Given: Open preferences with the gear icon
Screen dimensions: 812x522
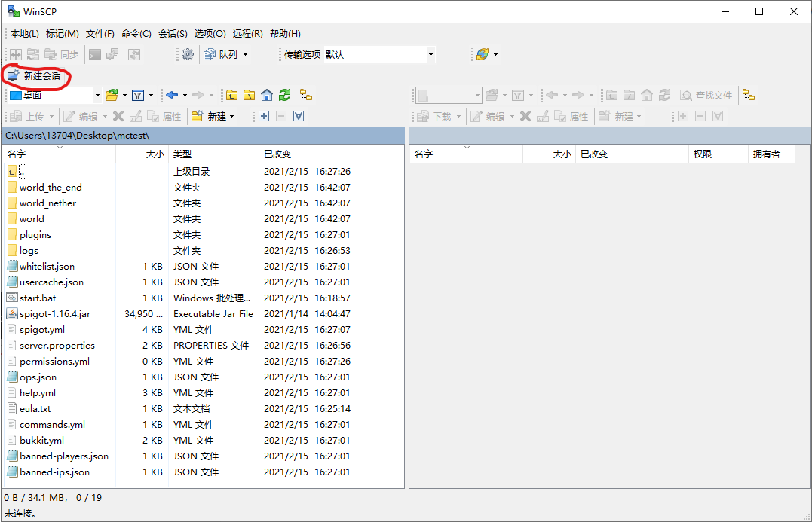Looking at the screenshot, I should [188, 54].
